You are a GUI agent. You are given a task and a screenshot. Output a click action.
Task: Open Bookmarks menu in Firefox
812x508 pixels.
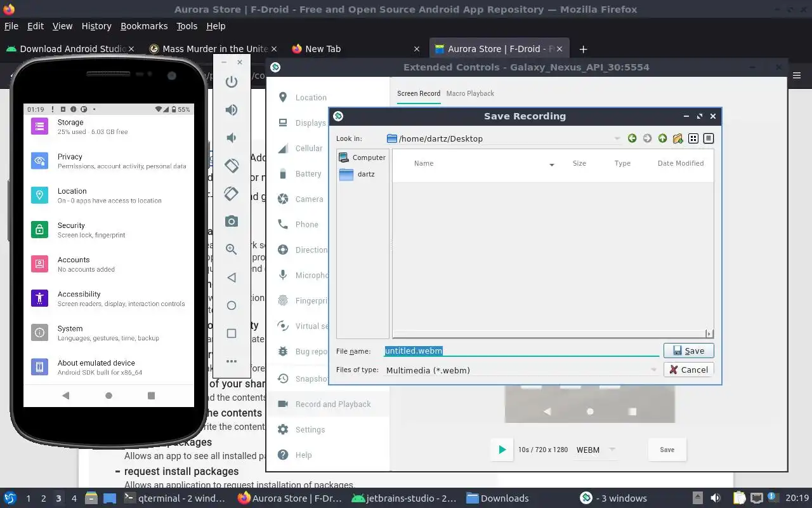pyautogui.click(x=144, y=26)
